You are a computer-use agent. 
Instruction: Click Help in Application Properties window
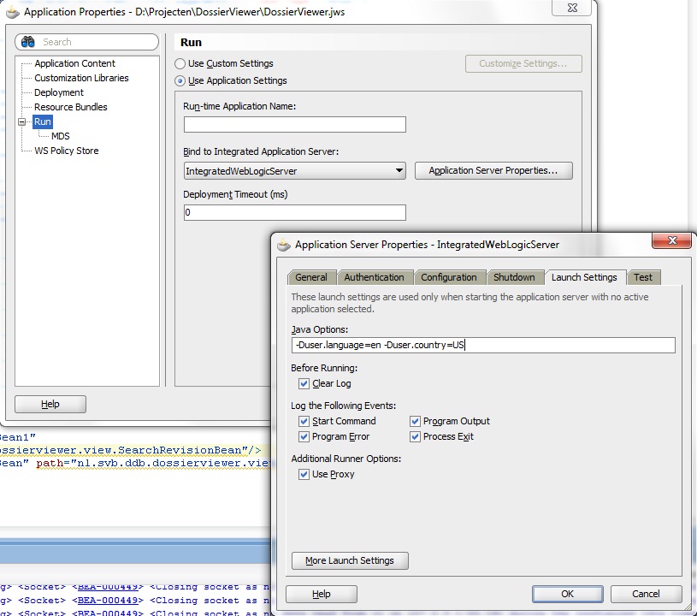(x=50, y=405)
